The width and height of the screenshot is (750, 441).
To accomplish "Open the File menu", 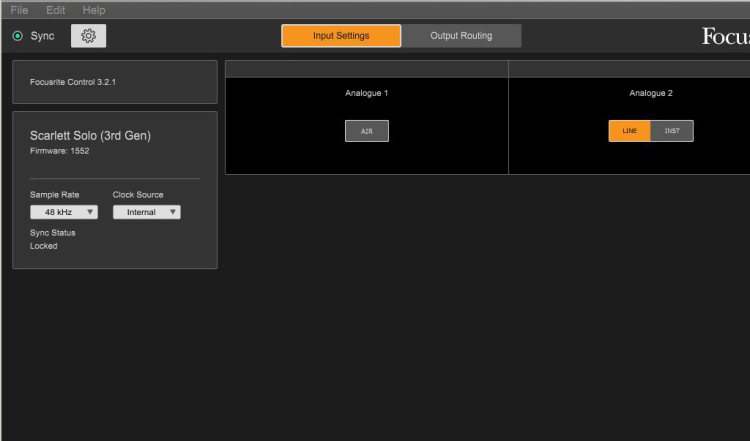I will (x=19, y=9).
